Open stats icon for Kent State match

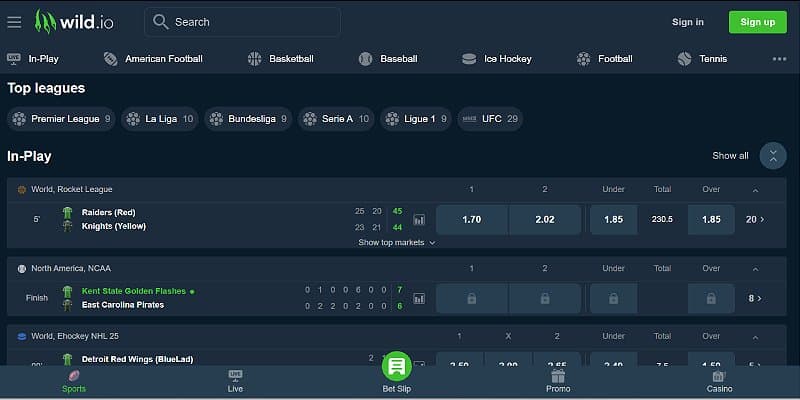click(x=419, y=298)
